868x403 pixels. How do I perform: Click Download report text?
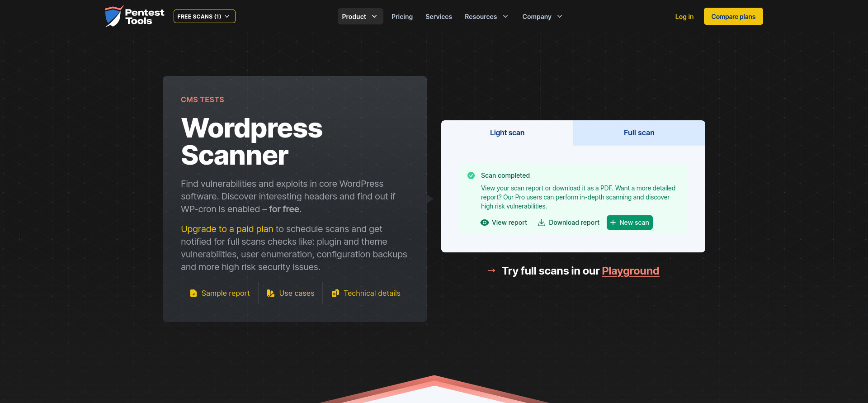pos(574,223)
